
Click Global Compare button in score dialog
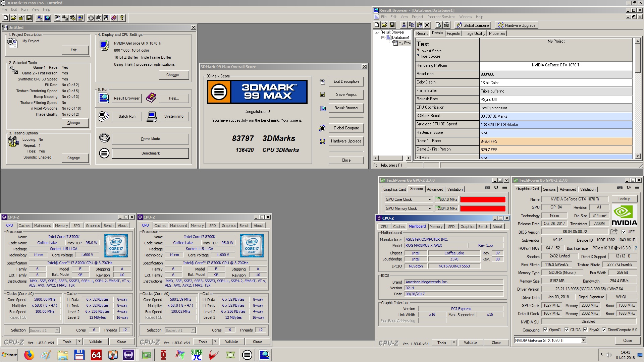(346, 128)
